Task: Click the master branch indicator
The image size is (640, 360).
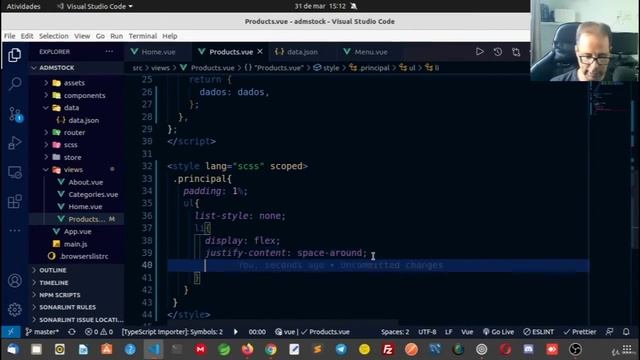Action: coord(42,332)
